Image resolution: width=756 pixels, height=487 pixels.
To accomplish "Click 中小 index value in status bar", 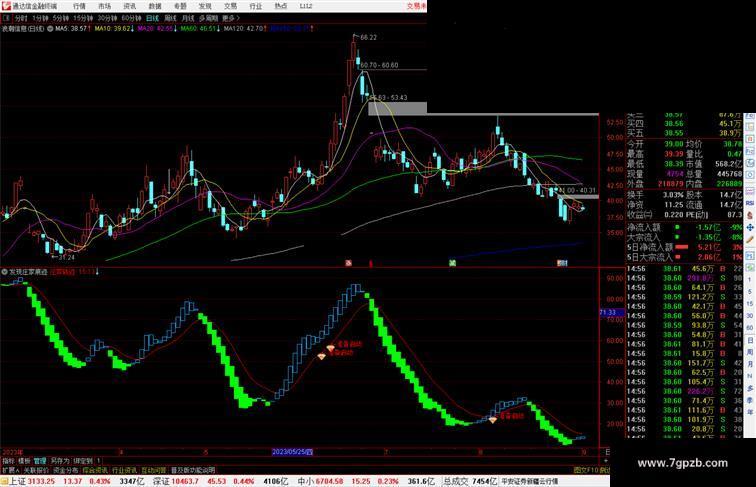I will [330, 481].
